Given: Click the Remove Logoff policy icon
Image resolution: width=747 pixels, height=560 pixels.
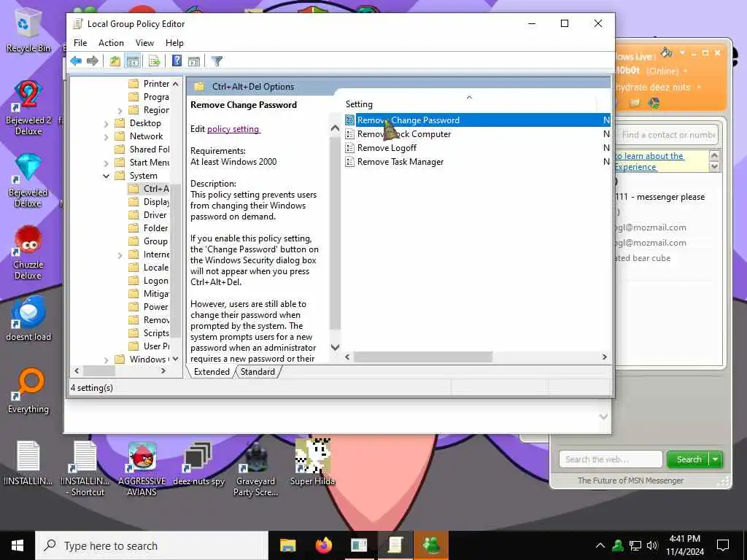Looking at the screenshot, I should (x=349, y=147).
